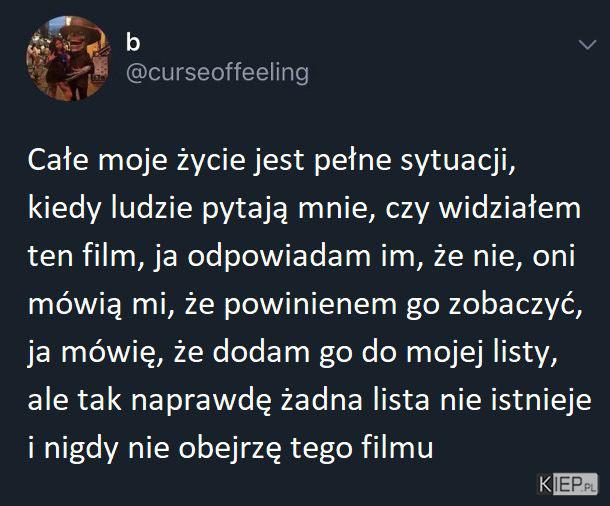The image size is (610, 506).
Task: Select the line starting "mówią mi, że"
Action: (x=305, y=305)
